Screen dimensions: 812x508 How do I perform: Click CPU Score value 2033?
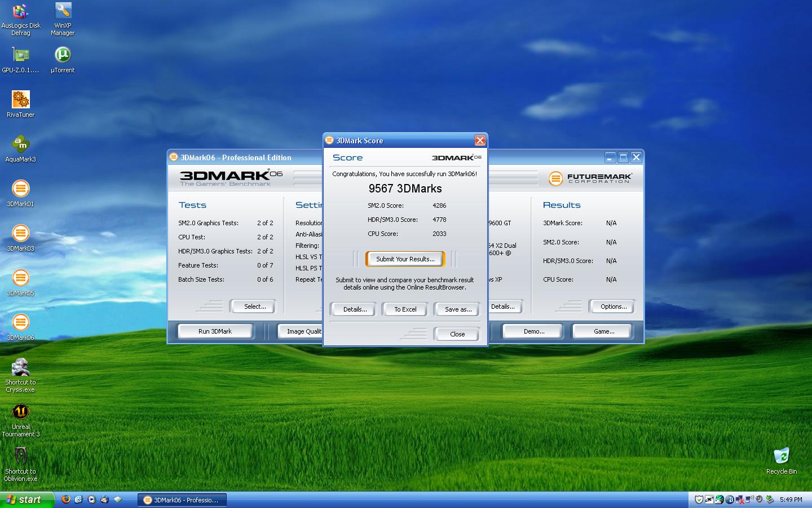coord(439,234)
